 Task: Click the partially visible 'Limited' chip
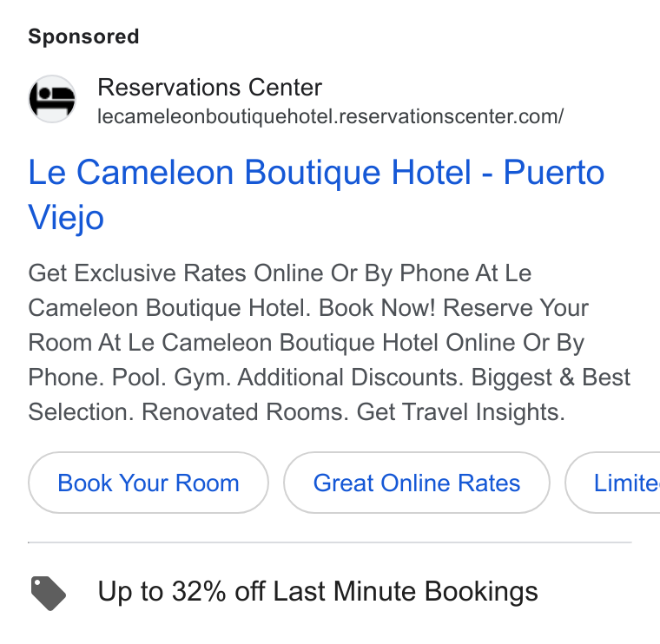pyautogui.click(x=613, y=483)
